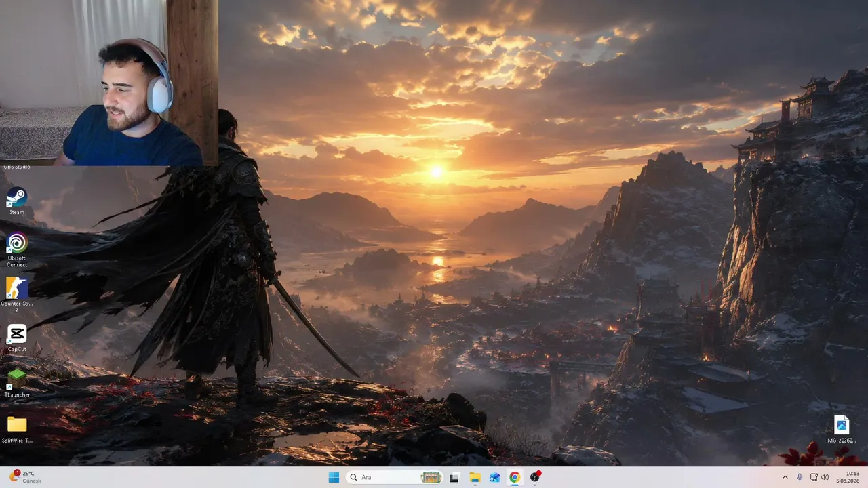This screenshot has width=868, height=488.
Task: Click the Ara search box in taskbar
Action: coord(395,477)
